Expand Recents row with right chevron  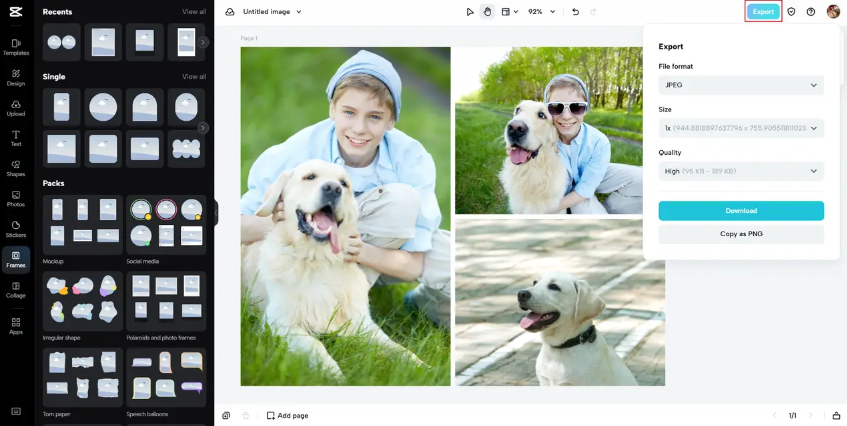(x=203, y=42)
